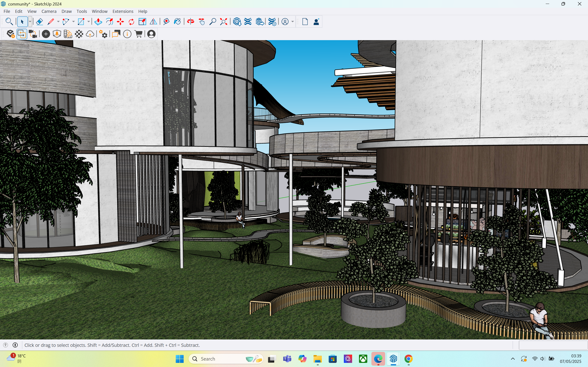Open the Camera menu

[x=49, y=11]
